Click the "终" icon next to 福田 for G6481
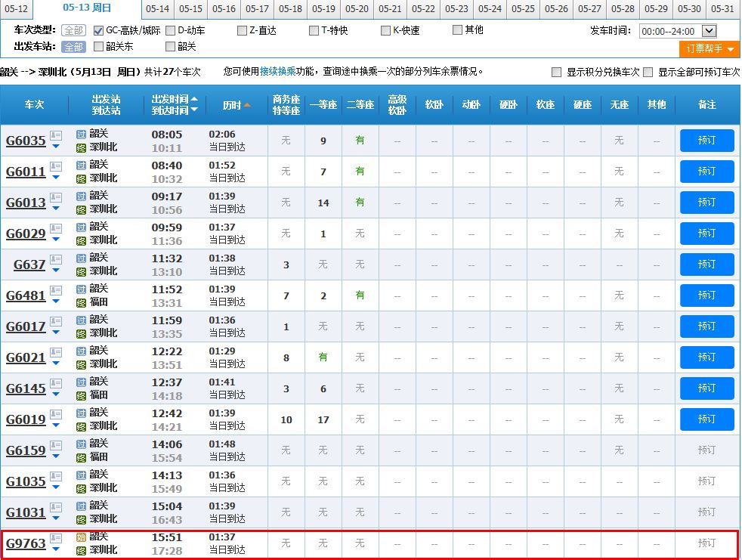 tap(82, 302)
